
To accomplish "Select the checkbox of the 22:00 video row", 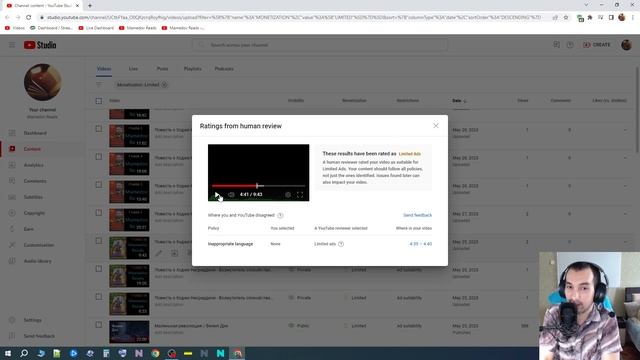I will pos(98,325).
